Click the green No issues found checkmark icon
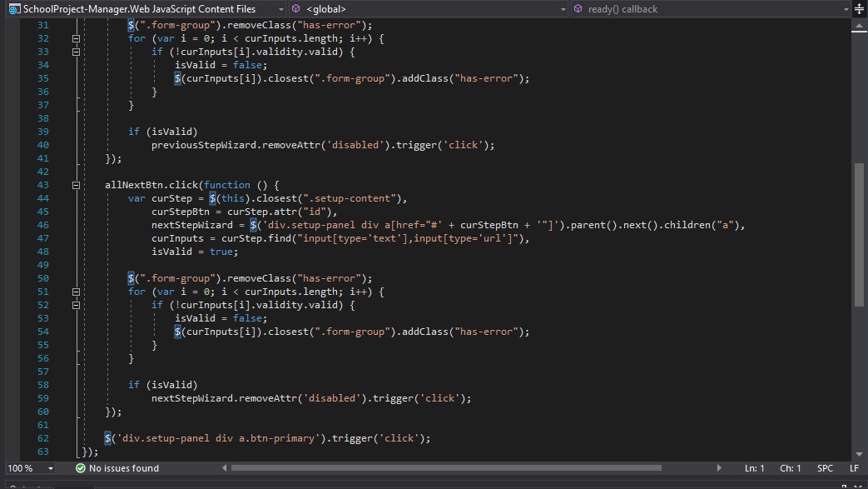 (80, 468)
